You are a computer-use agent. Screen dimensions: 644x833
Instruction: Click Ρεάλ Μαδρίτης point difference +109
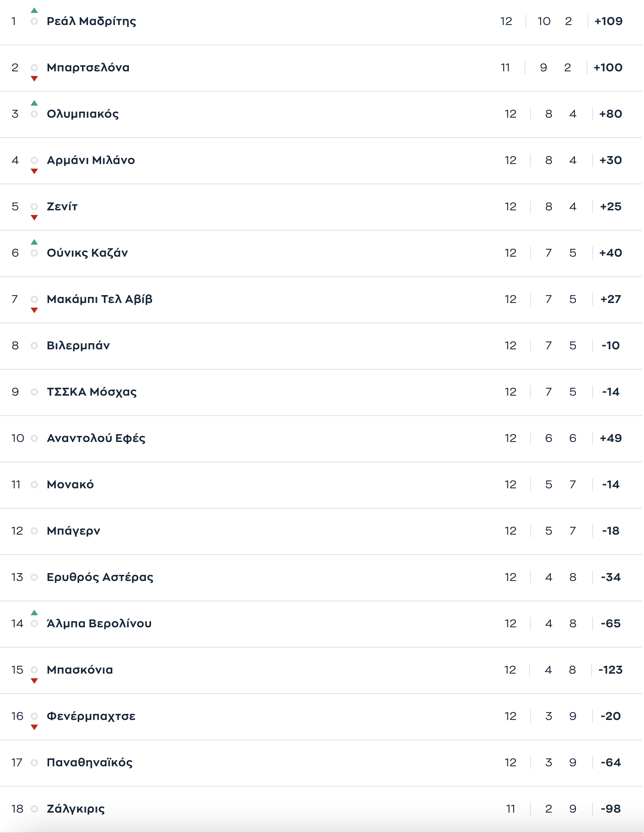coord(608,21)
